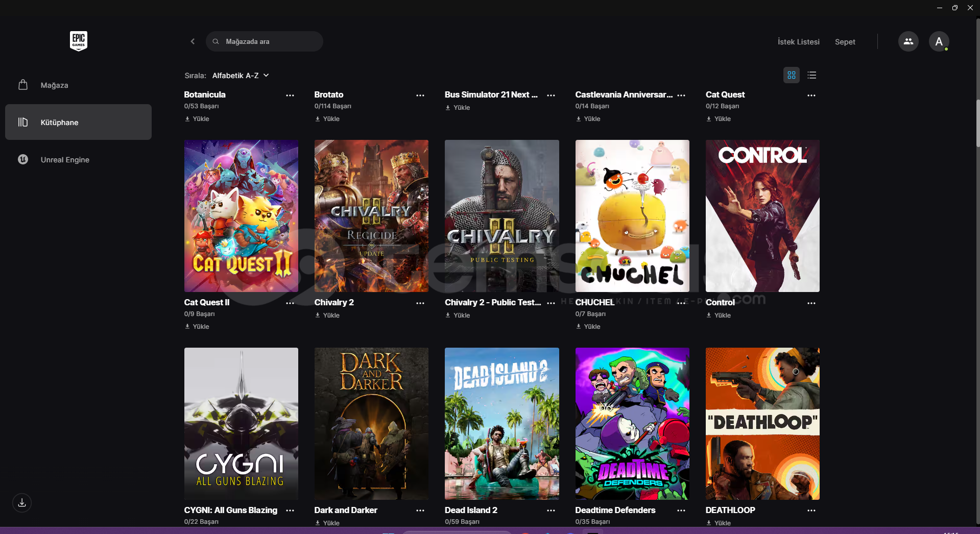Switch to list view layout
Image resolution: width=980 pixels, height=534 pixels.
pos(811,75)
